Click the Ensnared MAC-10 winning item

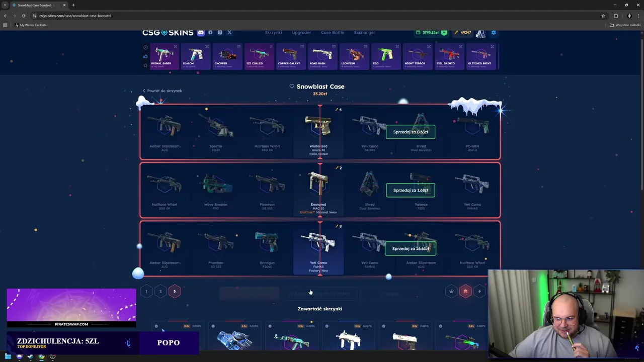(x=318, y=190)
